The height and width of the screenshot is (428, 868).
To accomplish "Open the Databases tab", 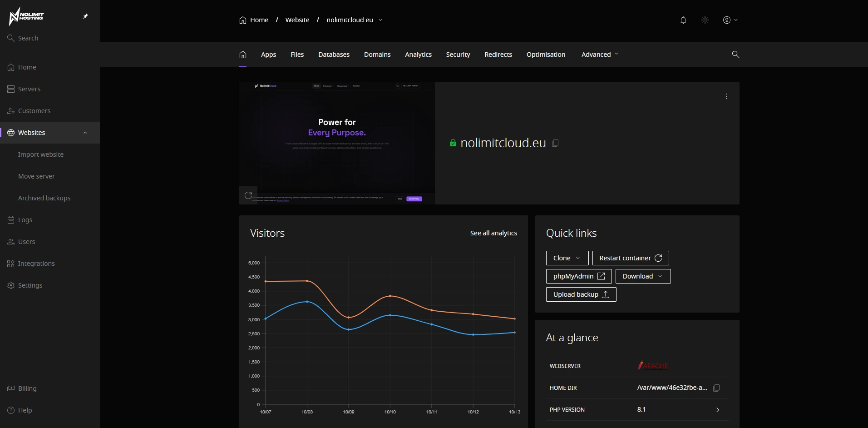I will click(334, 55).
